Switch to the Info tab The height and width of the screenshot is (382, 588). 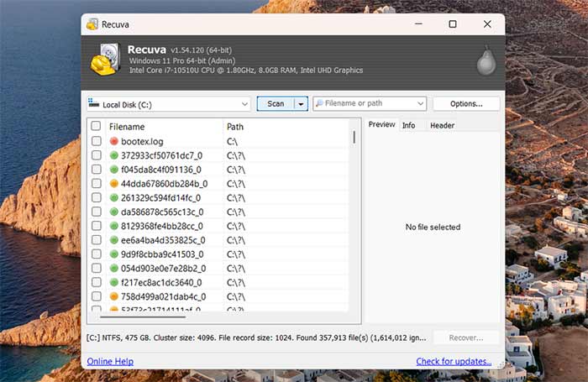[408, 125]
